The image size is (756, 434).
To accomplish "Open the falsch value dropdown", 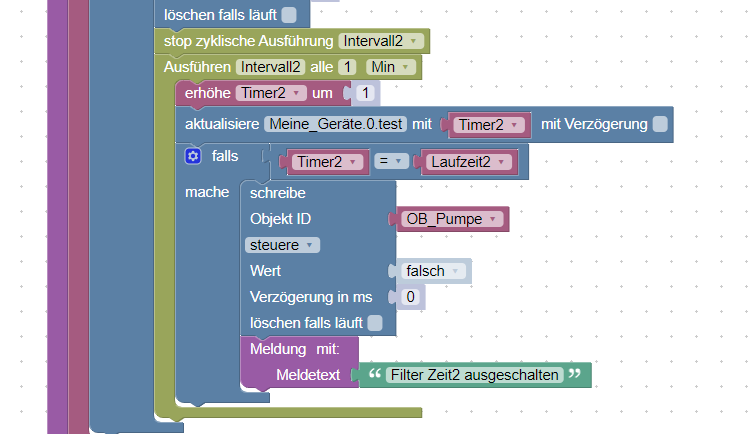I will tap(433, 271).
